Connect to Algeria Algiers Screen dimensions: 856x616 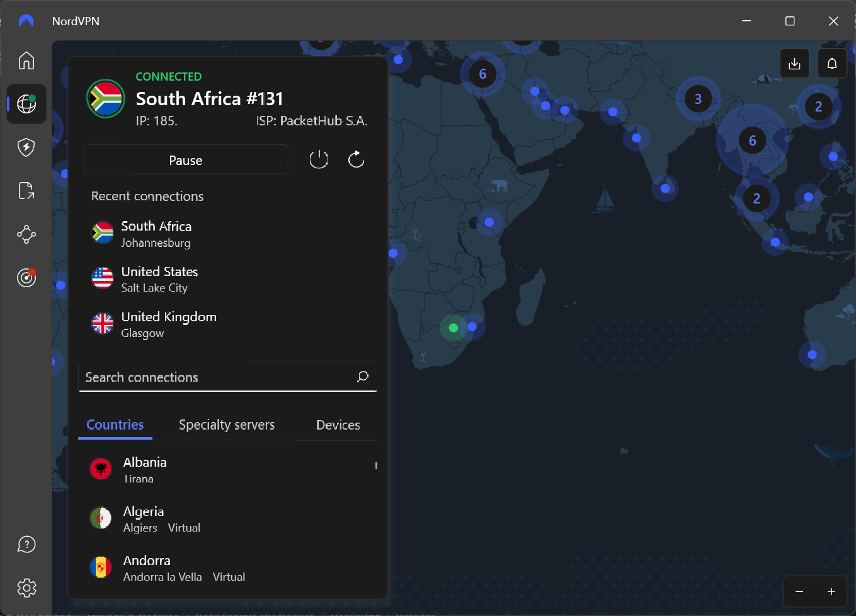(227, 518)
